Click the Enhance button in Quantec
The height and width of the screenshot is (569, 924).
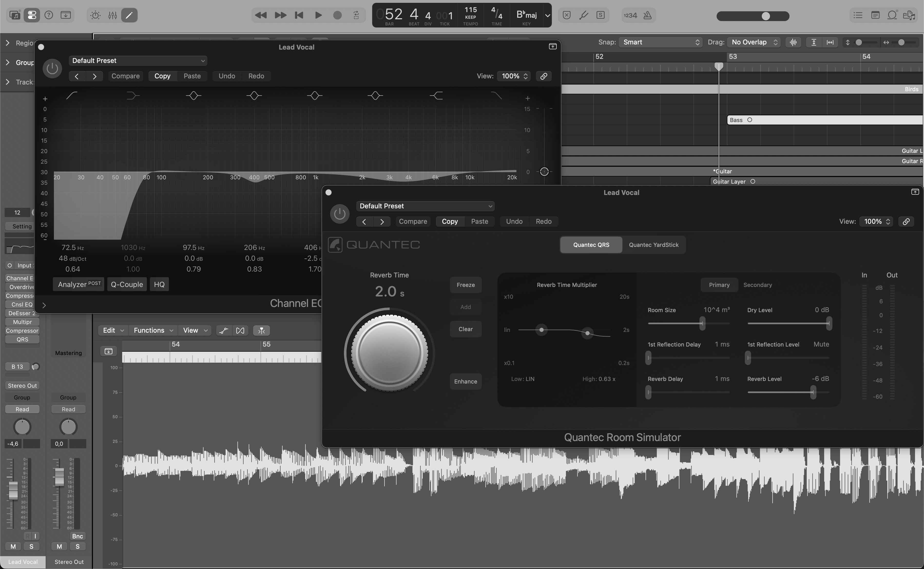pos(466,381)
